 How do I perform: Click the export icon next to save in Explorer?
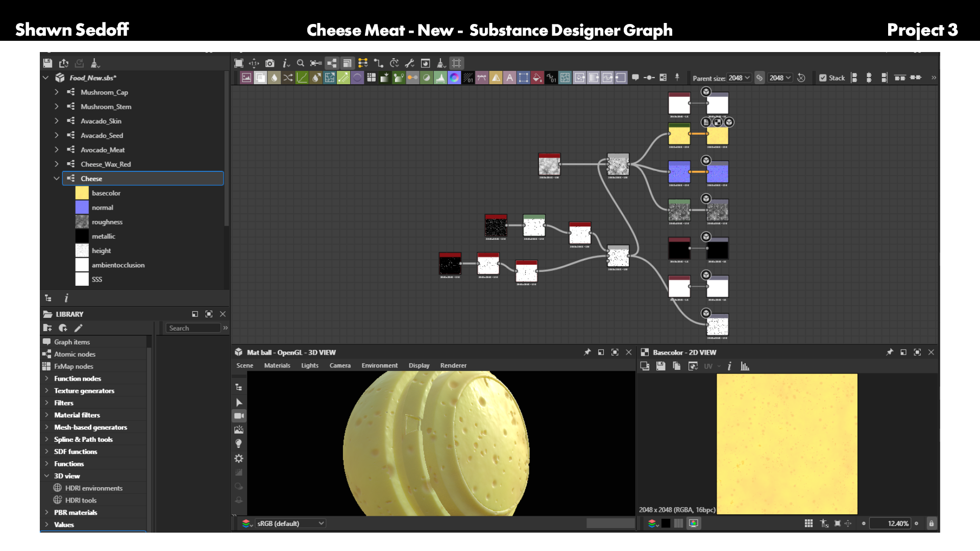64,63
